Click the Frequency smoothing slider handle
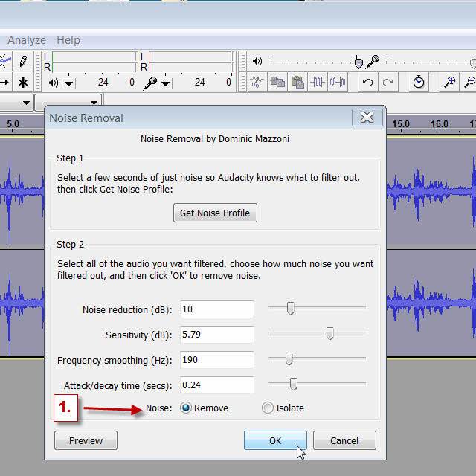Viewport: 476px width, 476px height. pyautogui.click(x=289, y=358)
